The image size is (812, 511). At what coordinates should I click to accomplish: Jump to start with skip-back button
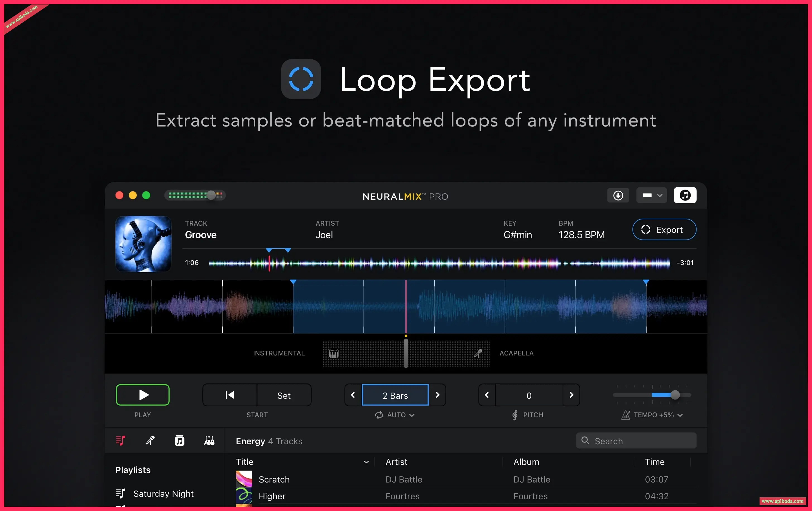pyautogui.click(x=230, y=395)
